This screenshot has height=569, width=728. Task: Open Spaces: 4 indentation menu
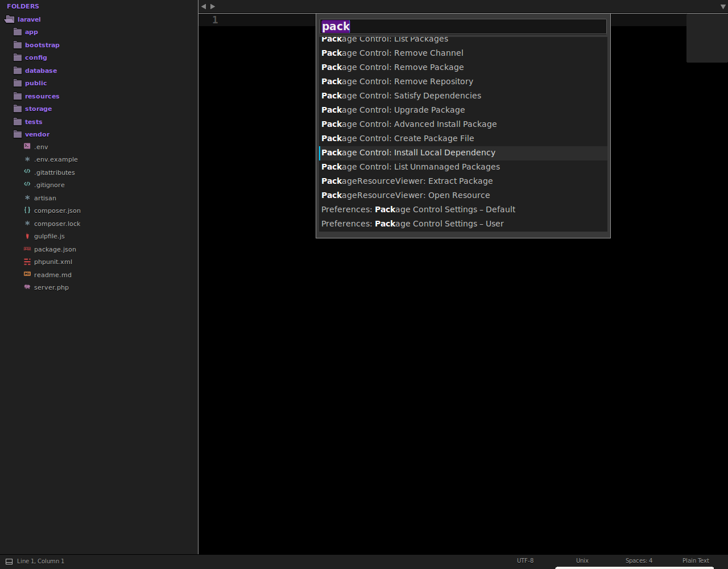[x=639, y=560]
